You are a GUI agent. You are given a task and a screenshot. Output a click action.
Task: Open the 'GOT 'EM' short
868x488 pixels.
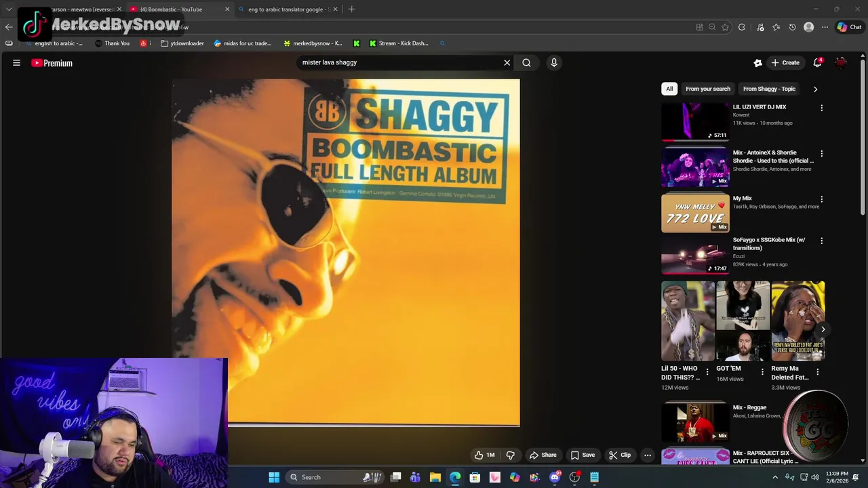point(743,321)
